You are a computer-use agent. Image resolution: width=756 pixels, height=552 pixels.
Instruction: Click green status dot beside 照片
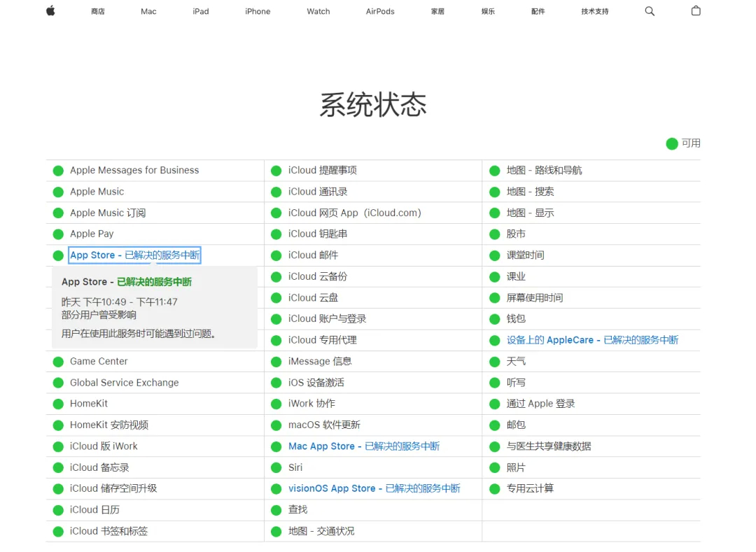click(495, 468)
